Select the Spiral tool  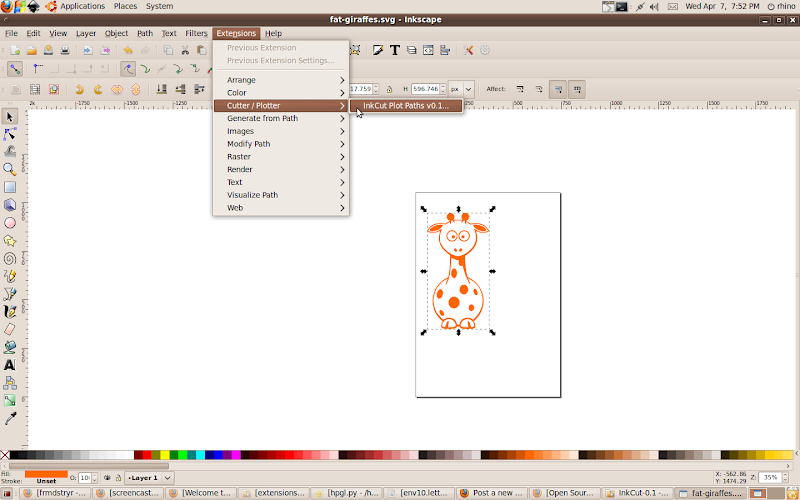(x=10, y=259)
